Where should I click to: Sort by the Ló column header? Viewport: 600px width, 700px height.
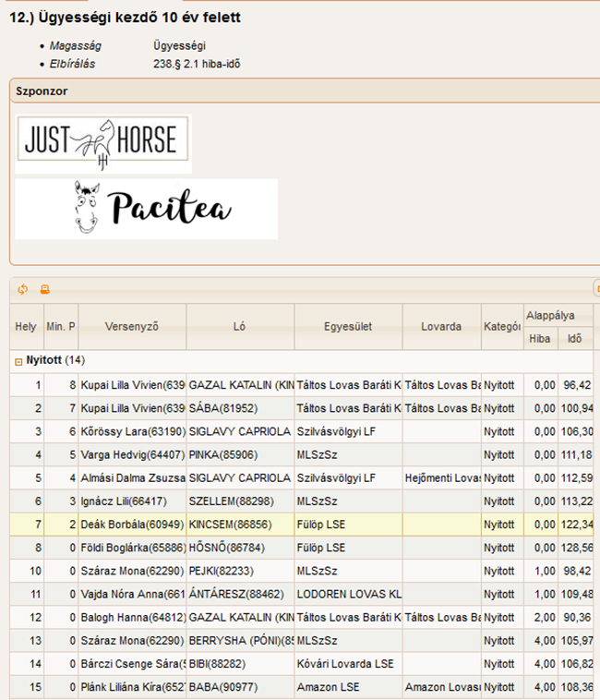[x=240, y=327]
